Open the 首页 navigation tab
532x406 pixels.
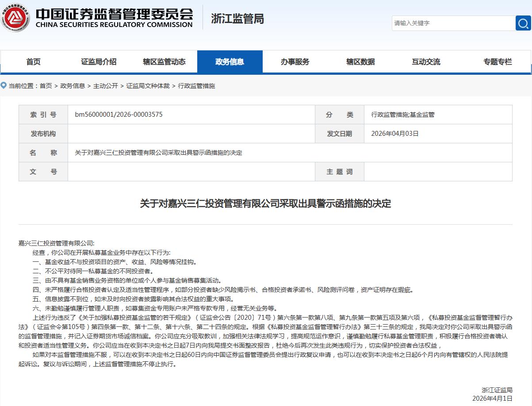33,62
